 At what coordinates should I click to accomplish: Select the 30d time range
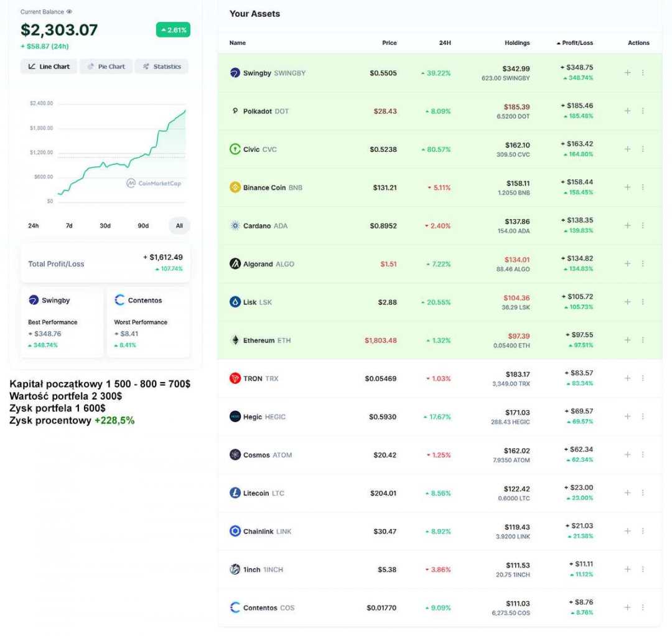point(105,226)
